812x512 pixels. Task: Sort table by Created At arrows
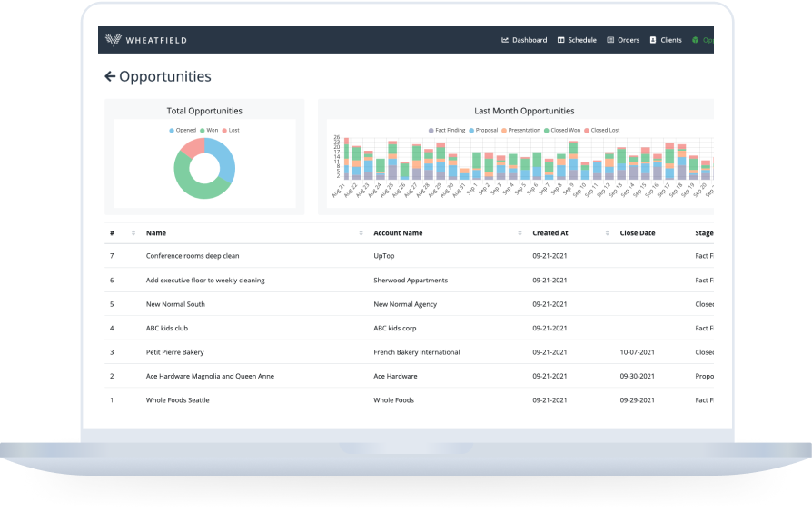pos(608,233)
